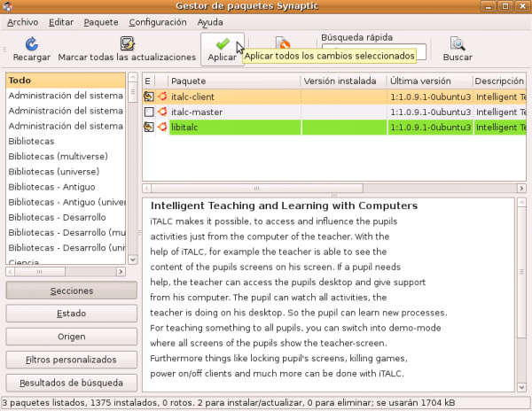Click Ubuntu logo beside libitalc
Screen dimensions: 532x411
click(x=161, y=128)
